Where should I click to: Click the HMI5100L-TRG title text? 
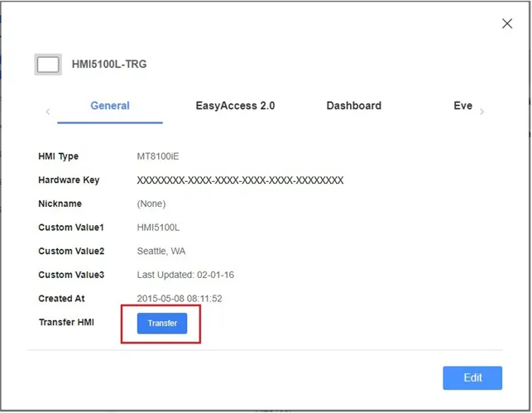tap(109, 64)
